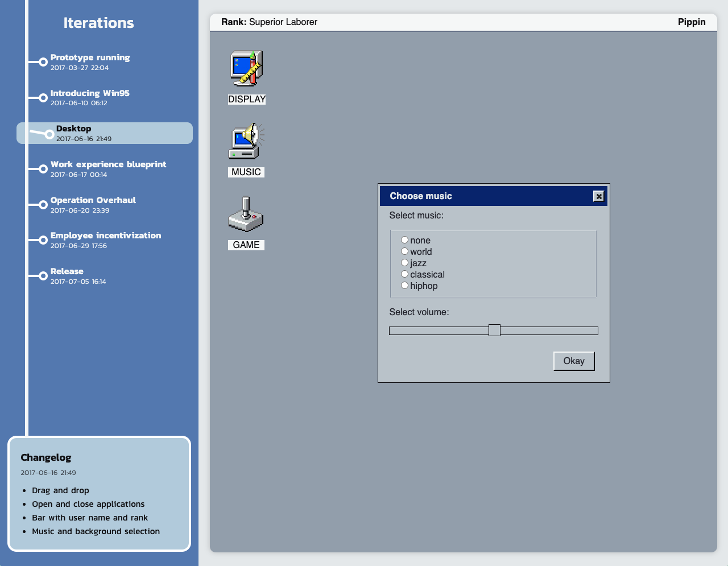View the Employee incentivization iteration

[106, 236]
